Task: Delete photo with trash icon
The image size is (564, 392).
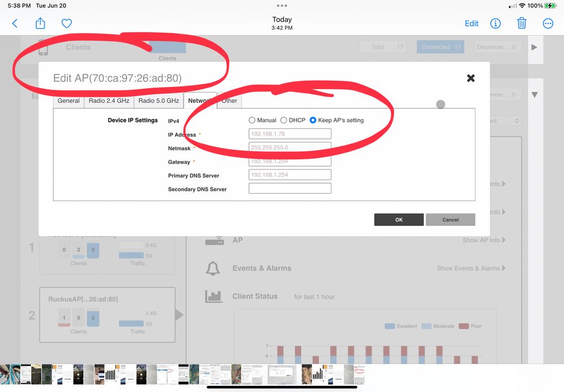Action: coord(522,23)
